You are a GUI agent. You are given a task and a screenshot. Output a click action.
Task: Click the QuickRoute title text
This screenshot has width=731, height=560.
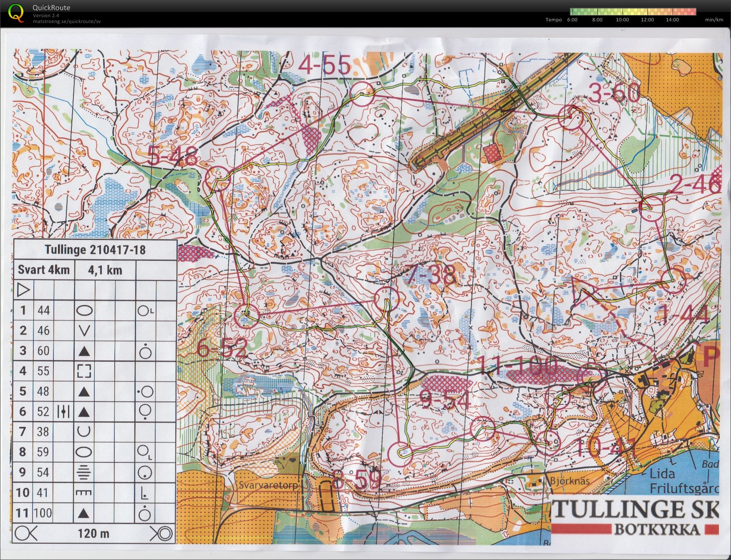click(51, 8)
